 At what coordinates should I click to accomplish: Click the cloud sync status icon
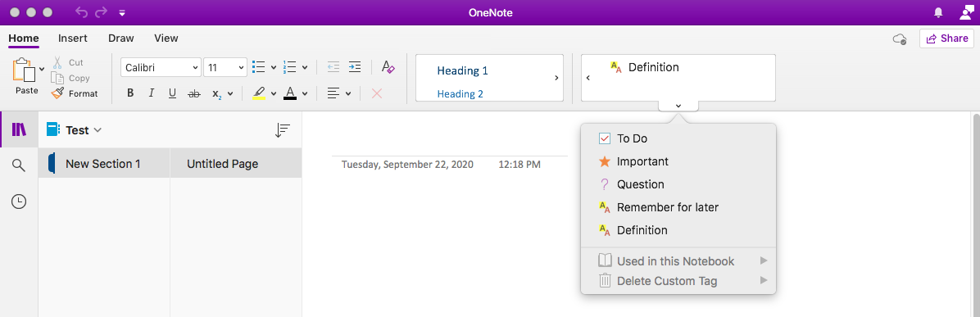(x=900, y=38)
